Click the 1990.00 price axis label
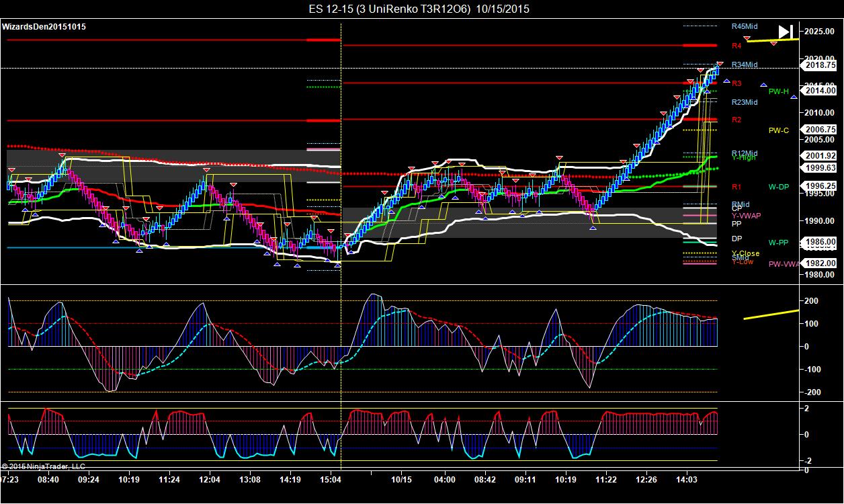The width and height of the screenshot is (844, 504). [x=820, y=220]
